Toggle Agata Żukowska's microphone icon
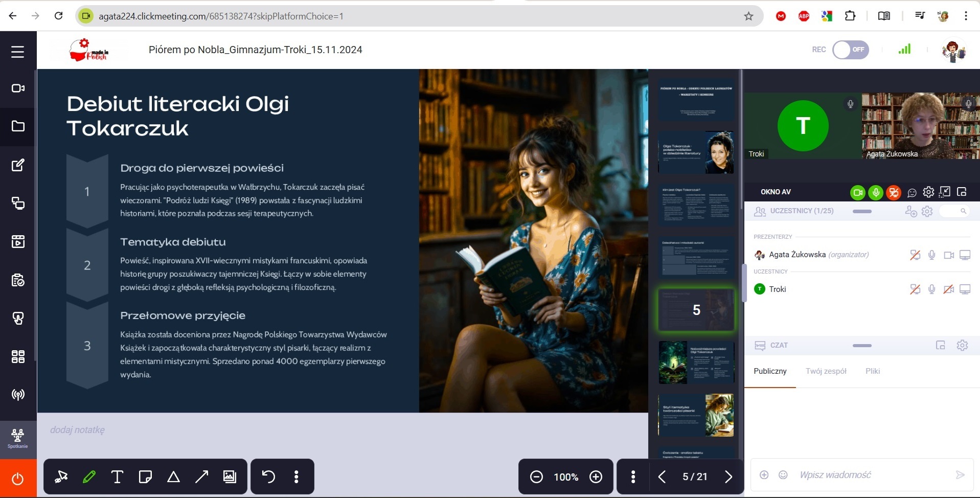The height and width of the screenshot is (498, 980). [932, 255]
